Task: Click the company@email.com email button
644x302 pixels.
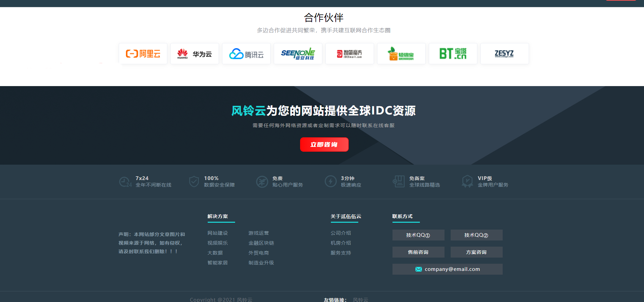Action: coord(448,269)
